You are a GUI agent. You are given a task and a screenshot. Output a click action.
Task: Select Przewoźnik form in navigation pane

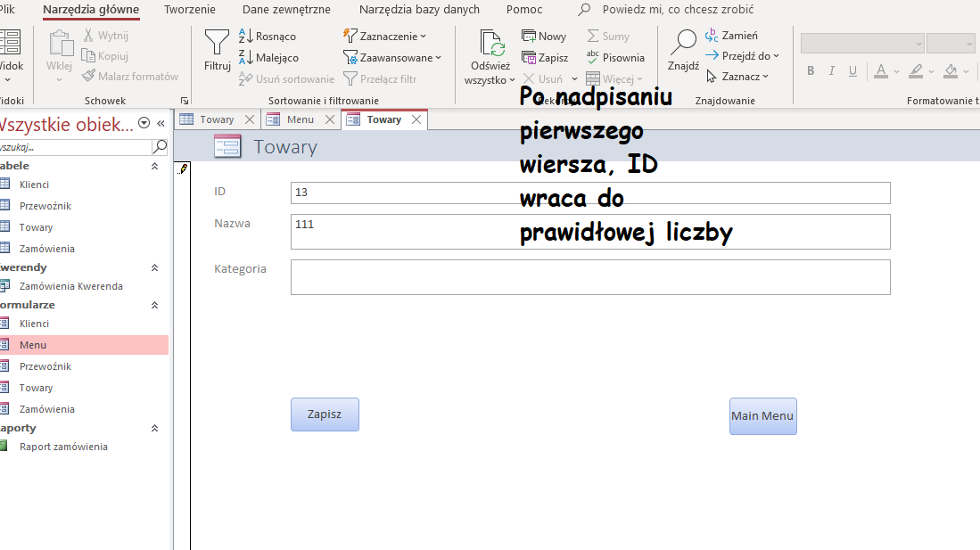[x=45, y=366]
